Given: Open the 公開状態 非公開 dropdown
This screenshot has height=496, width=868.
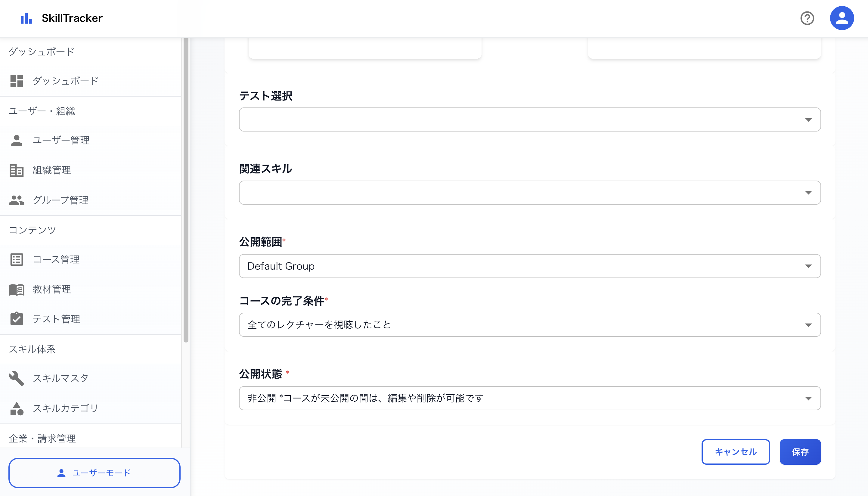Looking at the screenshot, I should pyautogui.click(x=529, y=398).
